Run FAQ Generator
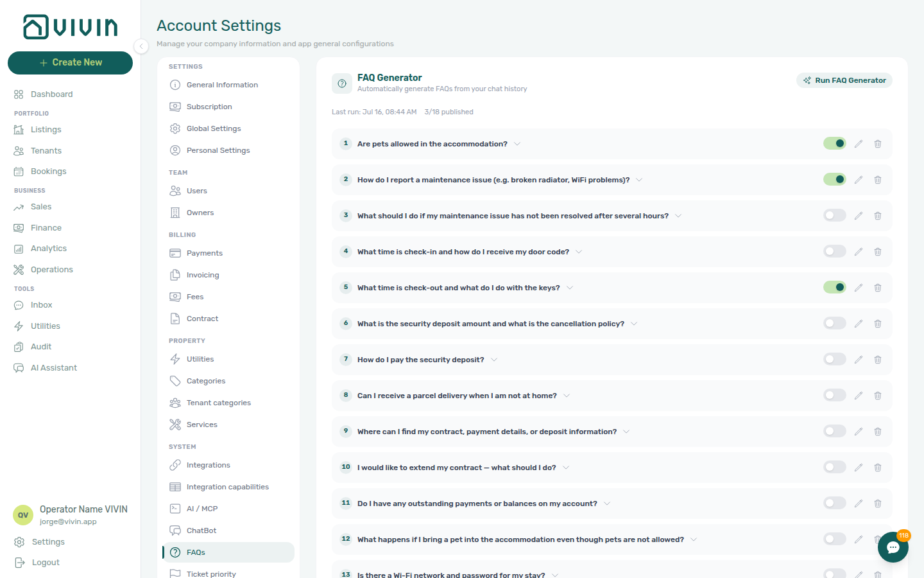Image resolution: width=924 pixels, height=578 pixels. [844, 80]
